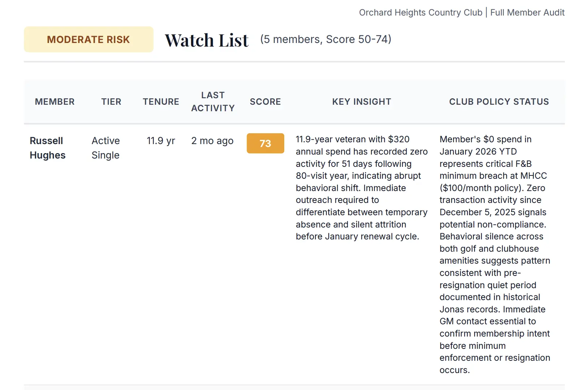Click the 11.9 yr tenure cell

(x=161, y=141)
